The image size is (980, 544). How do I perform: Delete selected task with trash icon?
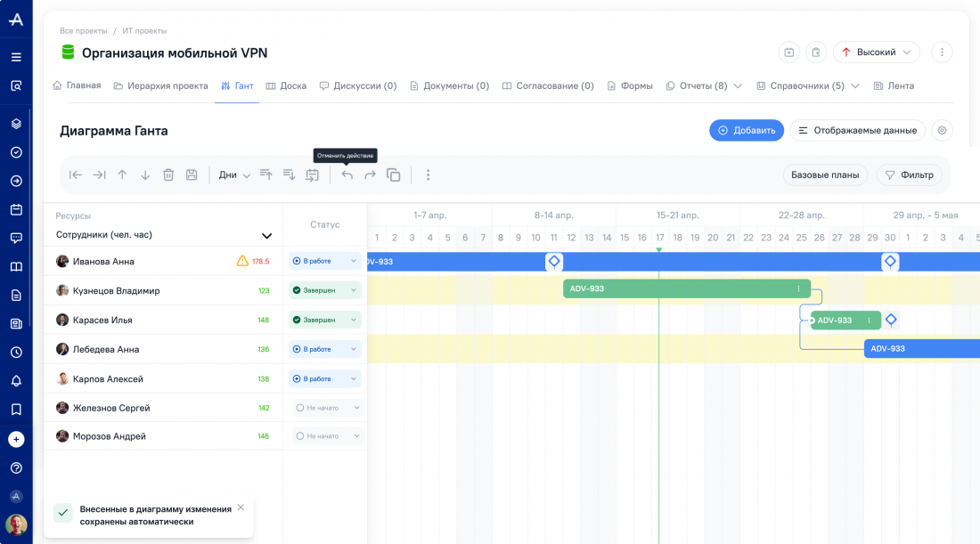168,175
